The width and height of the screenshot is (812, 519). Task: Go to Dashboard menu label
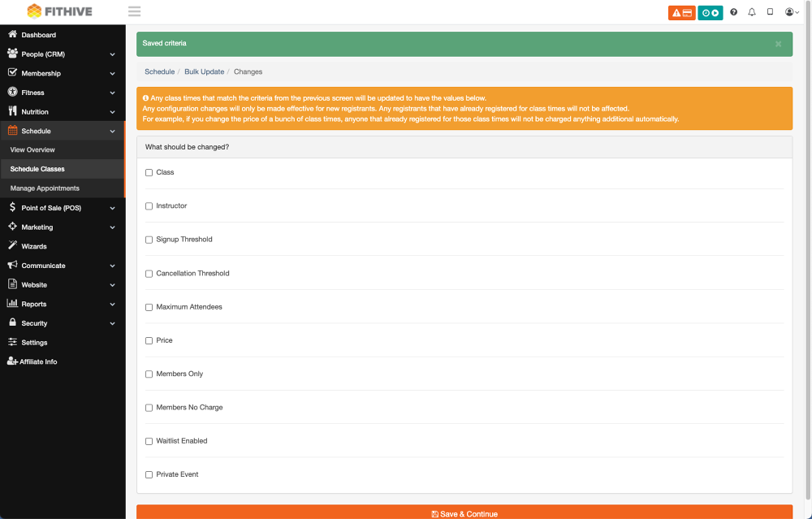39,35
